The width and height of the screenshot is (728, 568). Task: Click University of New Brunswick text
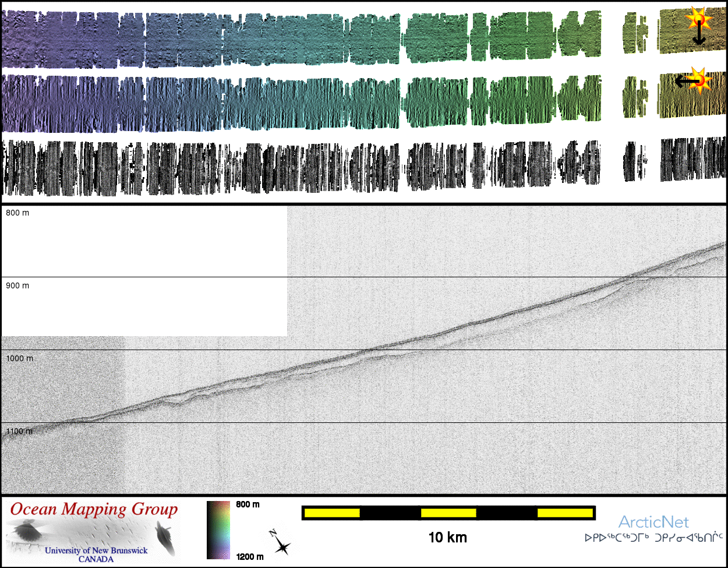pos(96,551)
